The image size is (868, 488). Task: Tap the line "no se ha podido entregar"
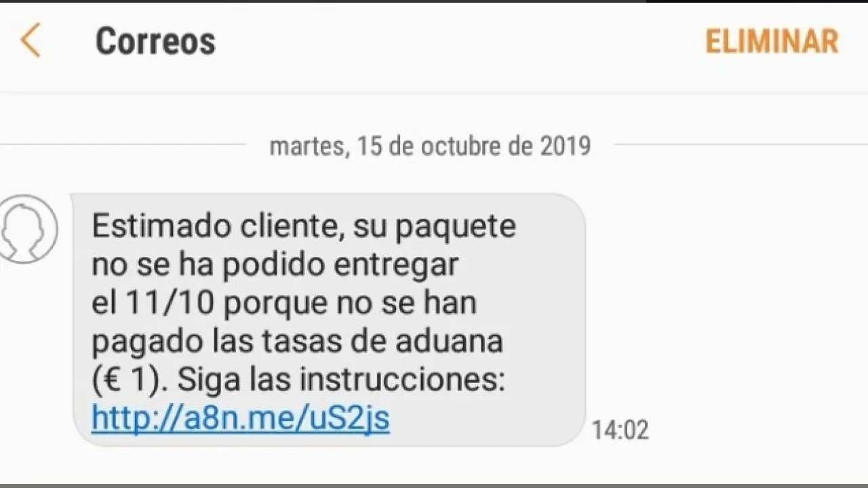click(x=275, y=266)
